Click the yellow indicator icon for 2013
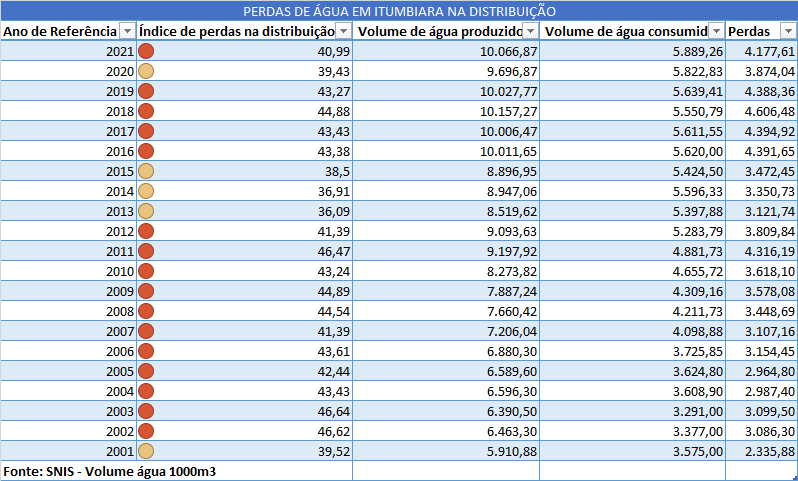The height and width of the screenshot is (481, 798). click(146, 211)
